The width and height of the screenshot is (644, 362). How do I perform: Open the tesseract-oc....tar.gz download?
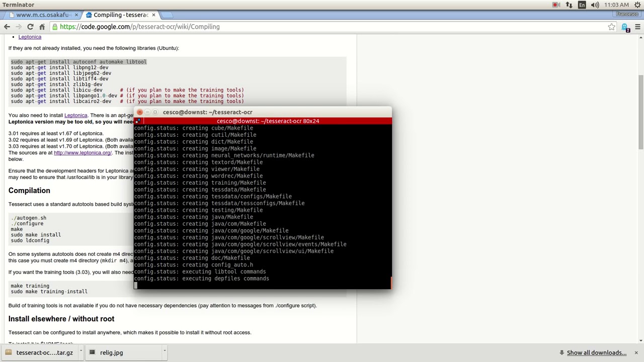point(39,352)
